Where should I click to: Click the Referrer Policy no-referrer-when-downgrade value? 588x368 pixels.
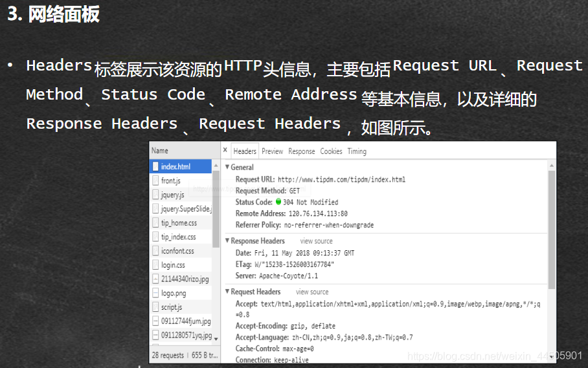[x=329, y=225]
